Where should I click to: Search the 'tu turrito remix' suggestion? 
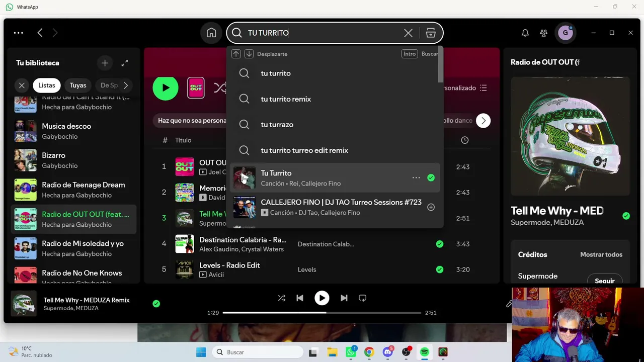click(x=335, y=99)
